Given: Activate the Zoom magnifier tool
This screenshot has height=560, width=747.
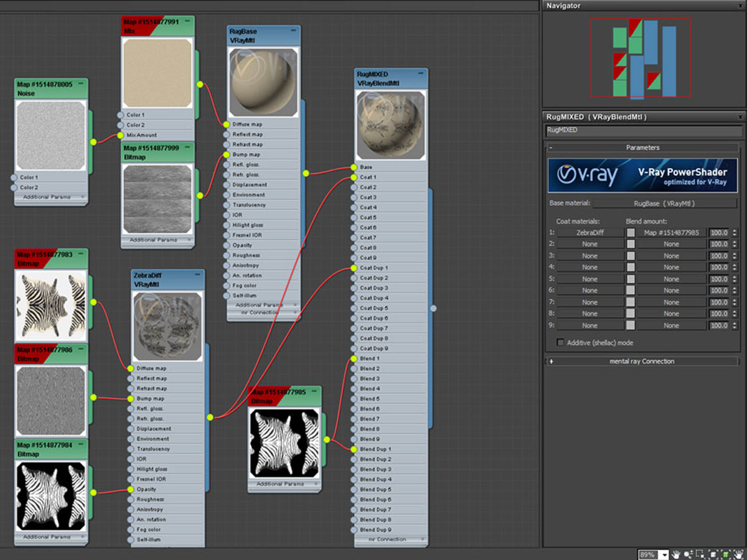Looking at the screenshot, I should (688, 554).
